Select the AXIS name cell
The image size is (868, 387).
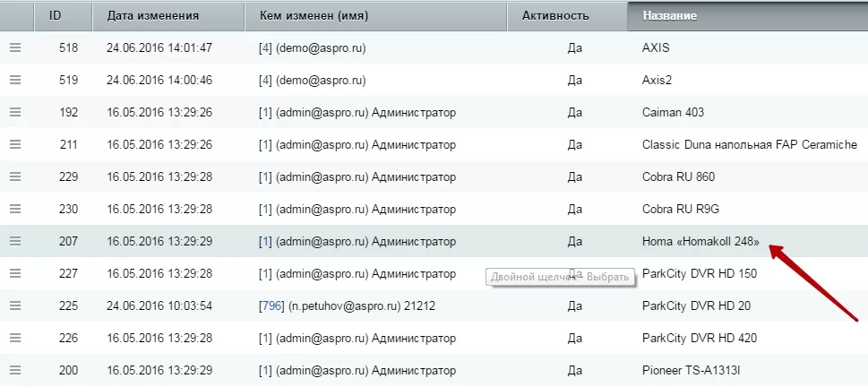point(656,48)
